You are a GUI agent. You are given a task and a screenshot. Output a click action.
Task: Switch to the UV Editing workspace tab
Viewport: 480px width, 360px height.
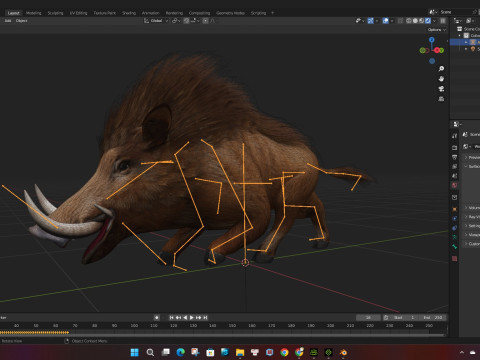coord(78,13)
